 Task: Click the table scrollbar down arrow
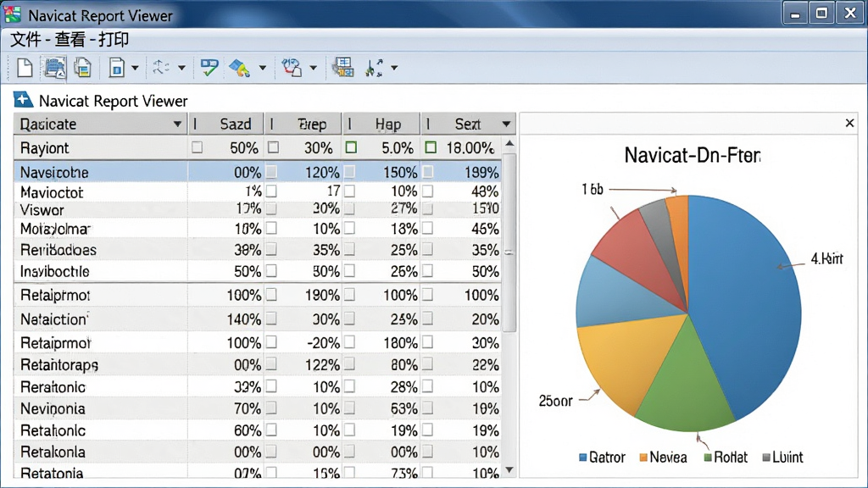509,470
